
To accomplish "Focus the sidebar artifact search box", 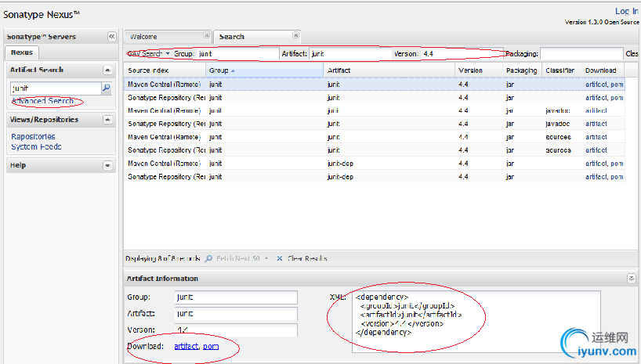I will point(56,88).
